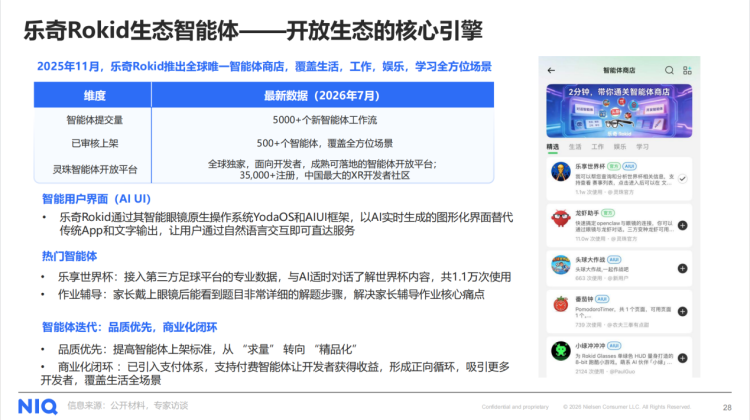
Task: Open the 番茄钟 tomato avatar
Action: (561, 304)
